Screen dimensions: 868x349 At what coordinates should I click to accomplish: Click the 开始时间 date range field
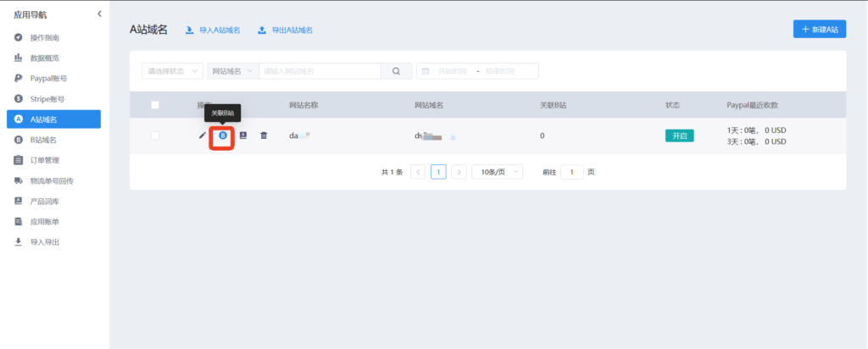[453, 71]
